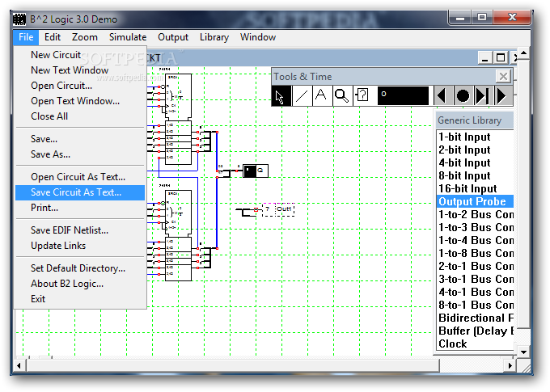
Task: Select the text label 'A' tool
Action: tap(321, 95)
